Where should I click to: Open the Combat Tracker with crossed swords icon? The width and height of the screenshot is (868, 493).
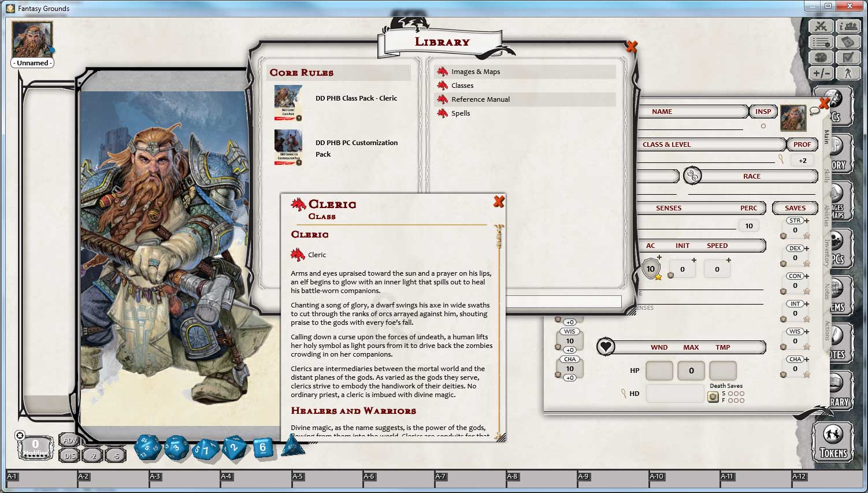(x=821, y=26)
